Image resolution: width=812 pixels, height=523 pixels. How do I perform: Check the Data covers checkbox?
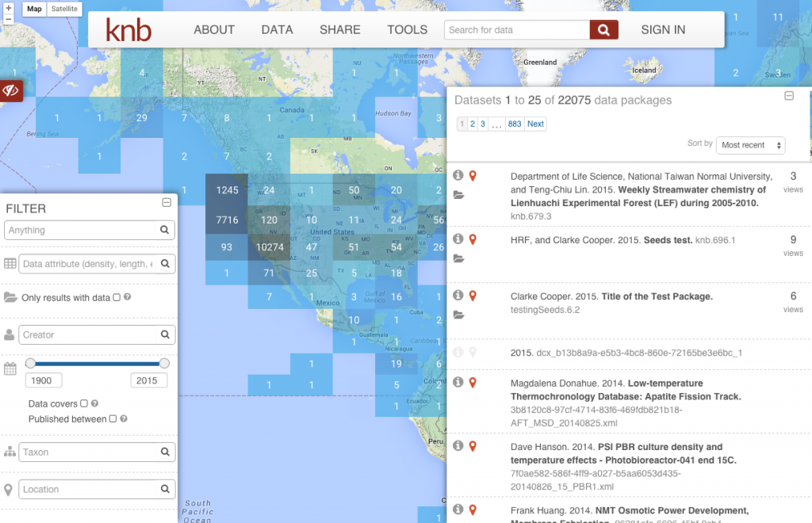tap(84, 403)
